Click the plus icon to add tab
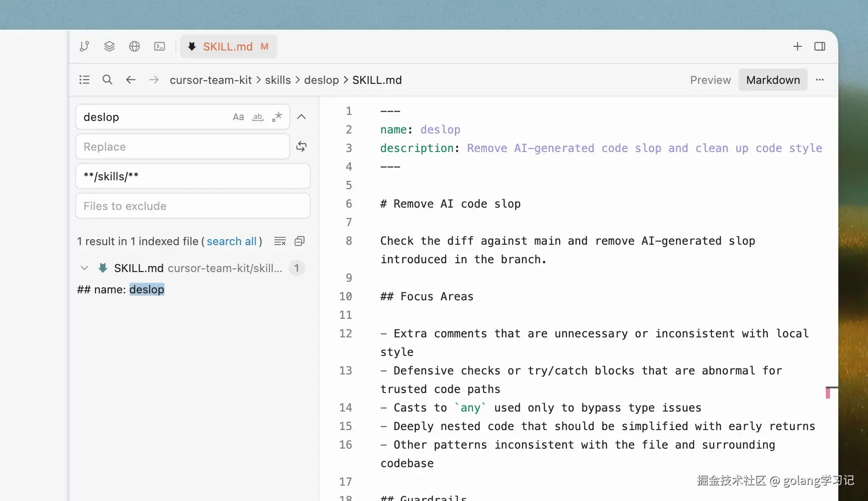Screen dimensions: 868x501 point(798,46)
